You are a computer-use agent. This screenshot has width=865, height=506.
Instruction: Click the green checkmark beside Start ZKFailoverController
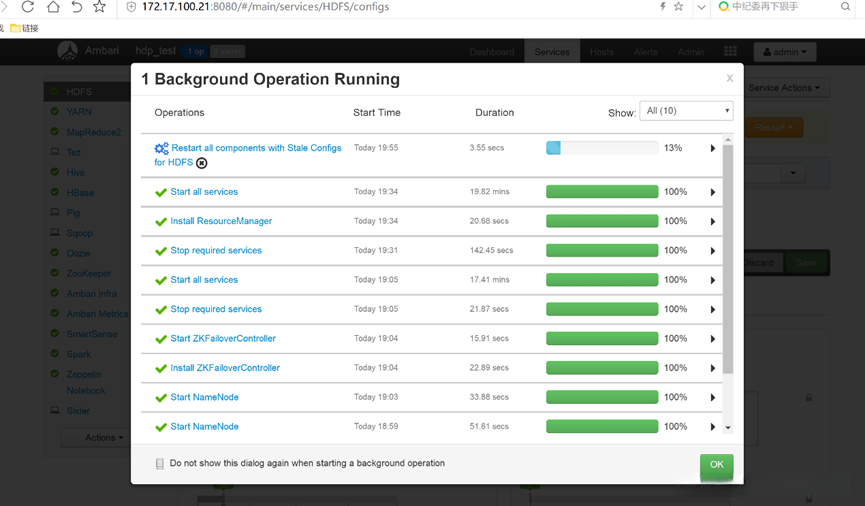pyautogui.click(x=161, y=339)
